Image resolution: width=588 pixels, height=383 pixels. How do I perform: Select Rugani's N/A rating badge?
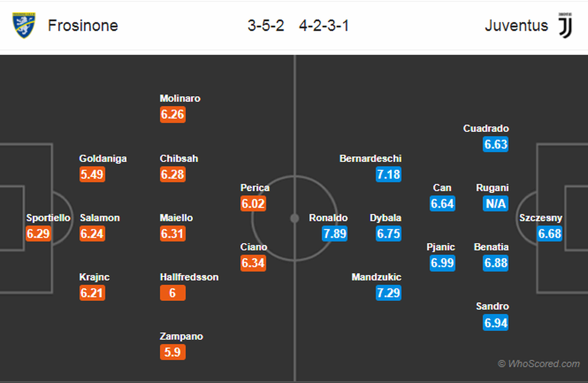pos(496,203)
